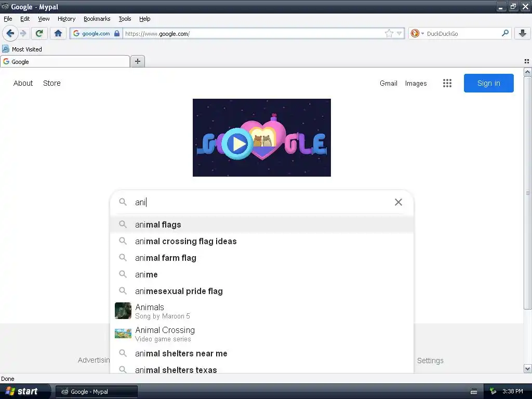Select the 'animal farm flag' suggestion
This screenshot has width=532, height=399.
coord(262,258)
